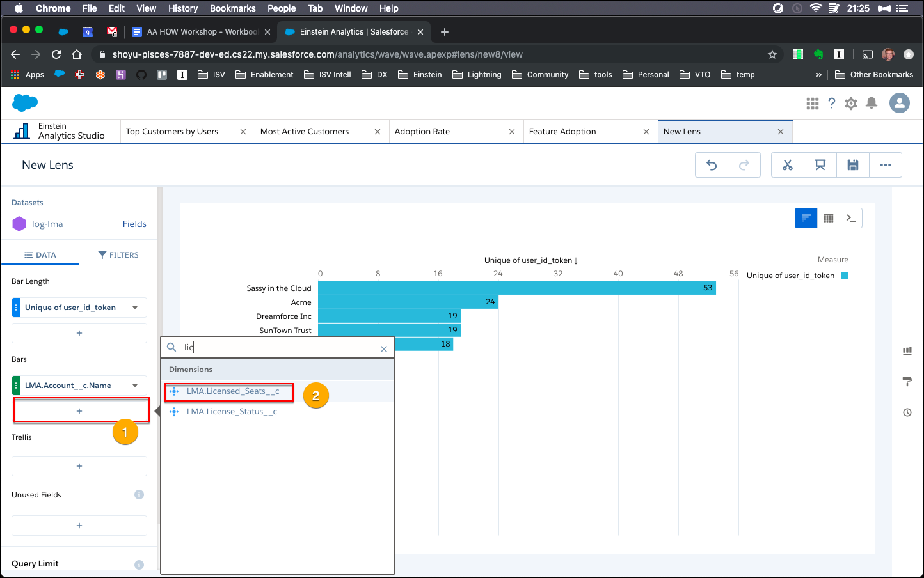Select LMA.Licensed_Seats__c dimension

coord(233,391)
